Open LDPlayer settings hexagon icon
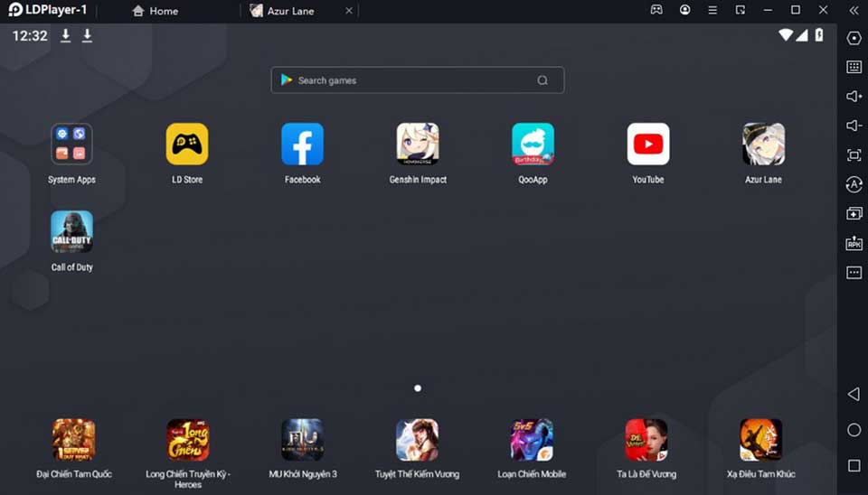This screenshot has width=868, height=495. click(x=854, y=38)
